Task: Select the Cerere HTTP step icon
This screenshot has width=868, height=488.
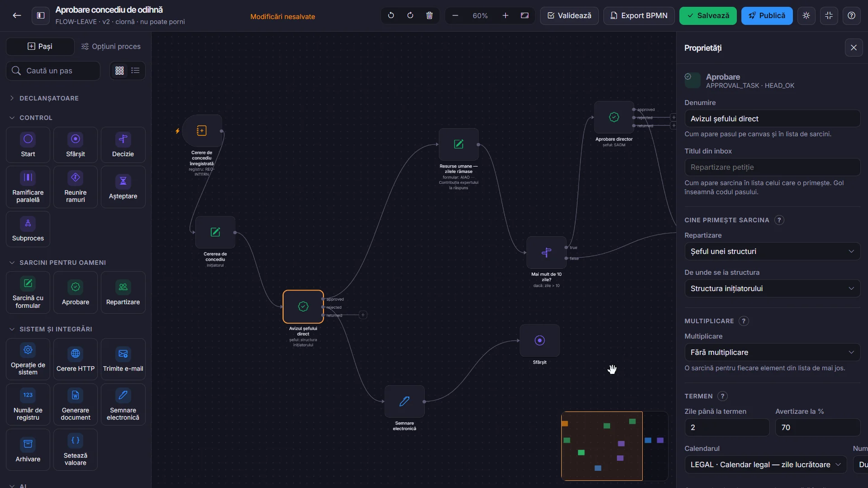Action: pos(76,359)
